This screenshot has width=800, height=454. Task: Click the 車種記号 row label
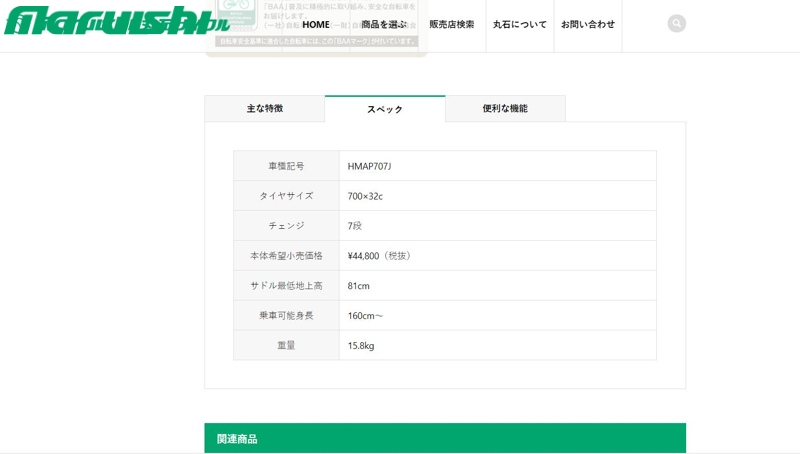[286, 166]
